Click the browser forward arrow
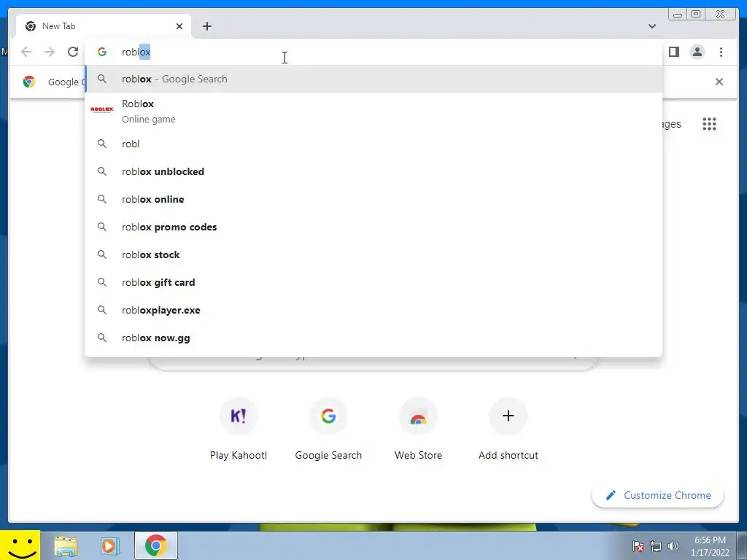This screenshot has height=560, width=747. pos(50,52)
